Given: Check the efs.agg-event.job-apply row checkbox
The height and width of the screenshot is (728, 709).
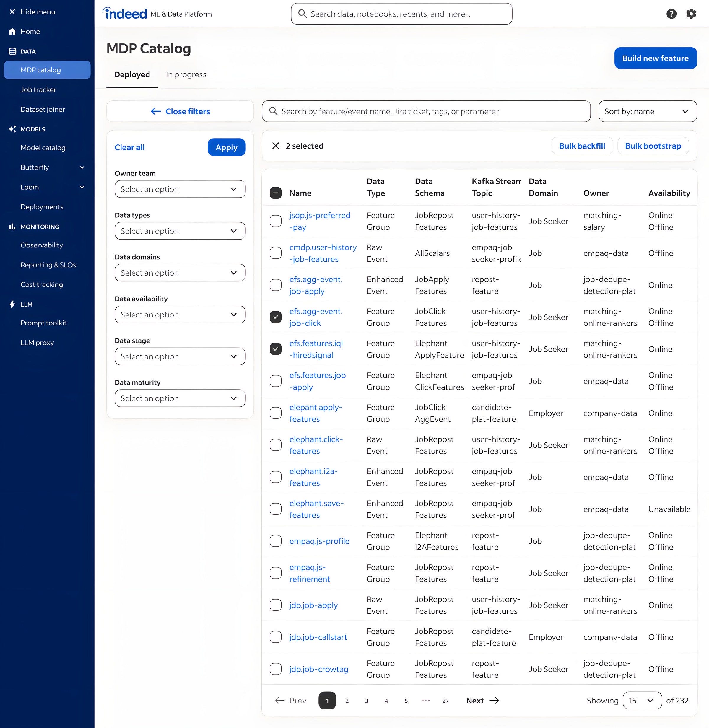Looking at the screenshot, I should [x=276, y=285].
